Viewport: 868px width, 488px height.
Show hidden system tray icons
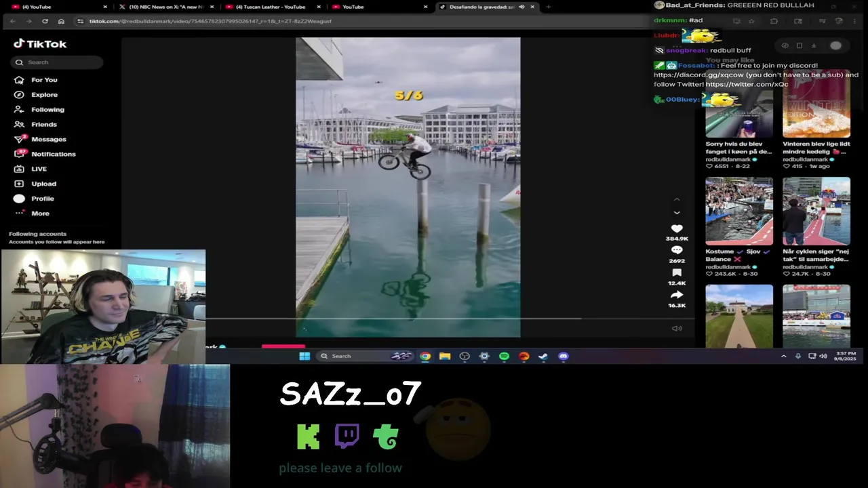click(784, 356)
